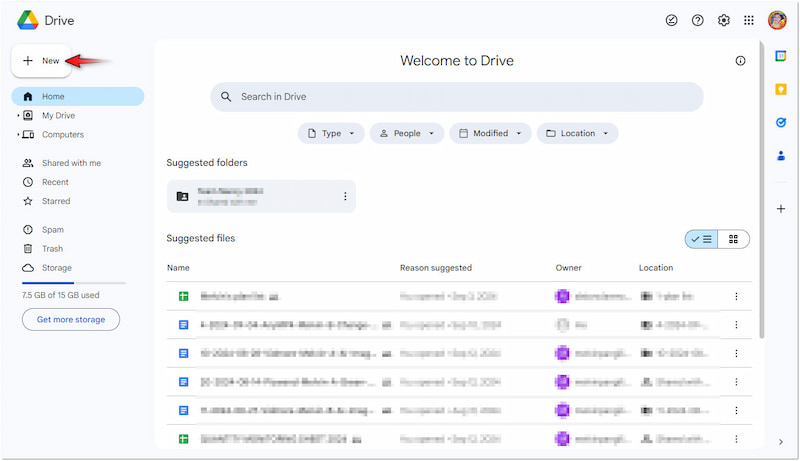Open Google Tasks in side panel
This screenshot has width=800, height=461.
pyautogui.click(x=781, y=122)
